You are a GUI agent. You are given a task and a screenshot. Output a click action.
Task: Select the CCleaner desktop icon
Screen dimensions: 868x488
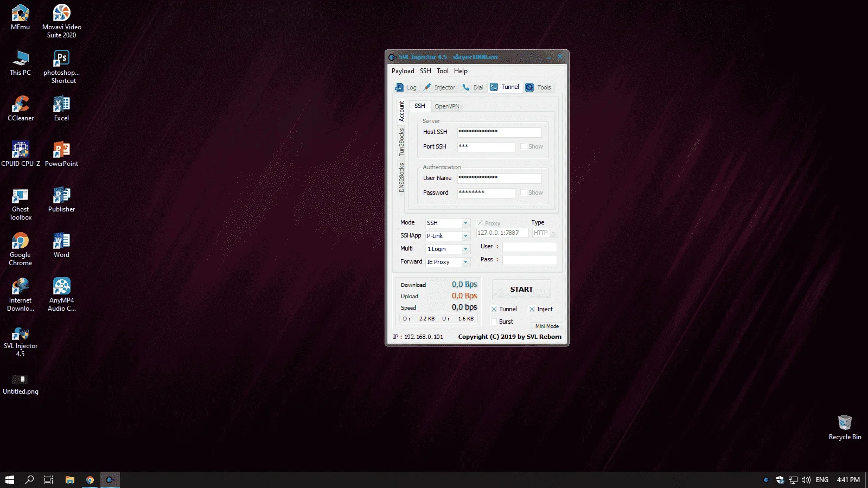[21, 108]
